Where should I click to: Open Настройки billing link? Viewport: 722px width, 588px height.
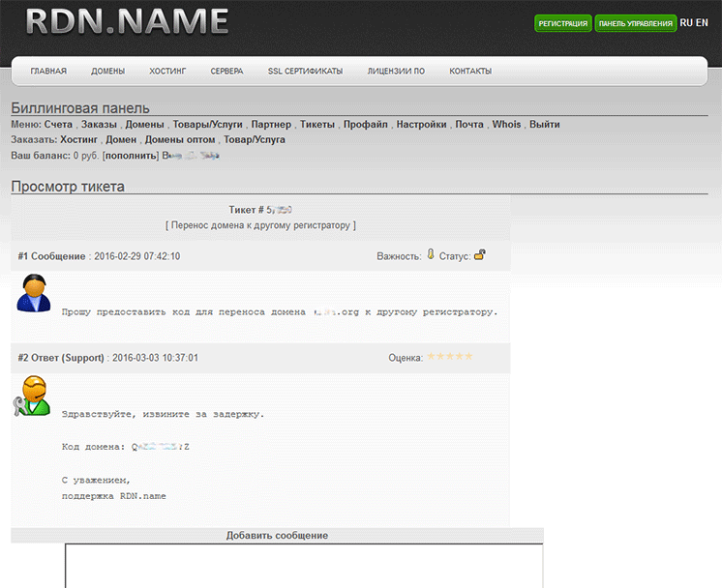coord(421,124)
